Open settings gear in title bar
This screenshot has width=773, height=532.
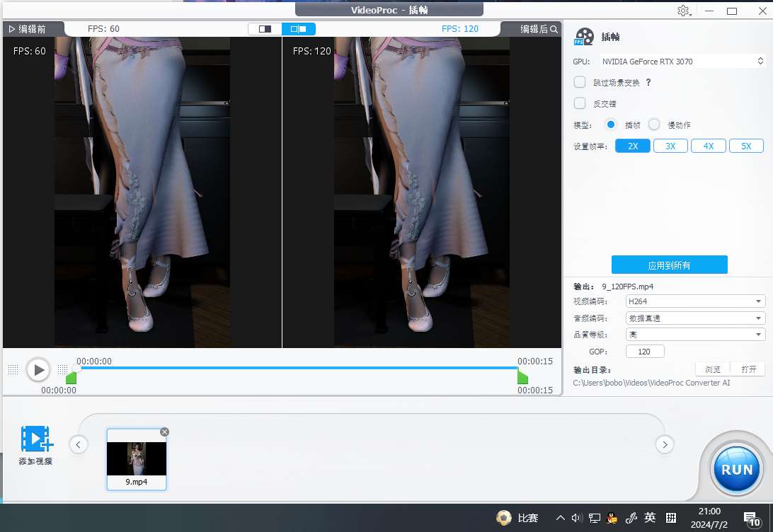click(x=683, y=11)
